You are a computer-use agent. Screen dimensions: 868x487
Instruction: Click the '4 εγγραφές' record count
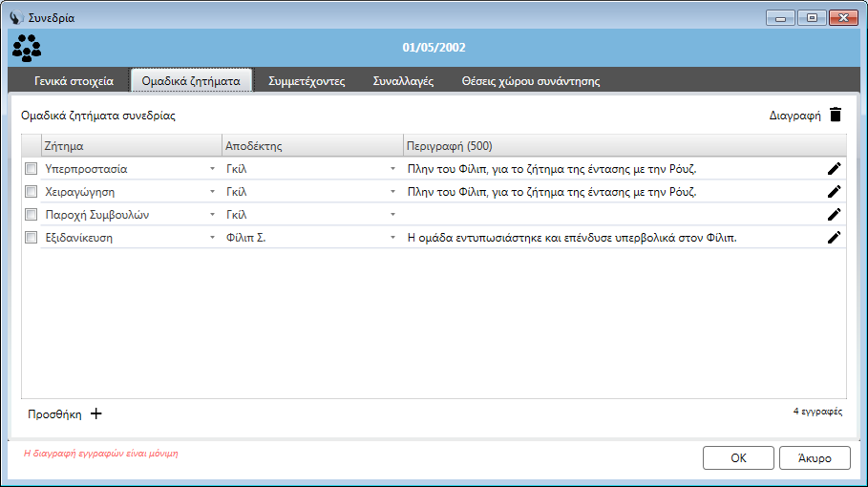817,412
